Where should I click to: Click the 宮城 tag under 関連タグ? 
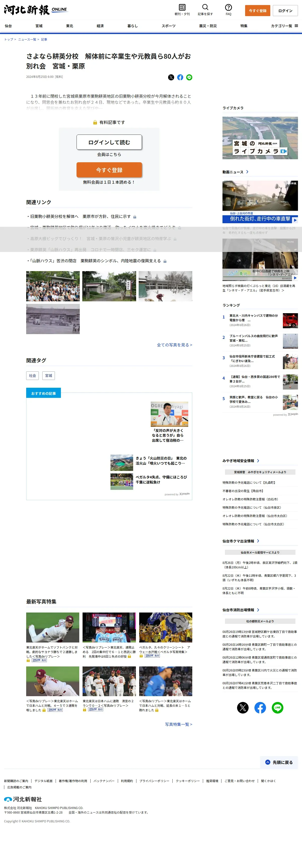[49, 376]
